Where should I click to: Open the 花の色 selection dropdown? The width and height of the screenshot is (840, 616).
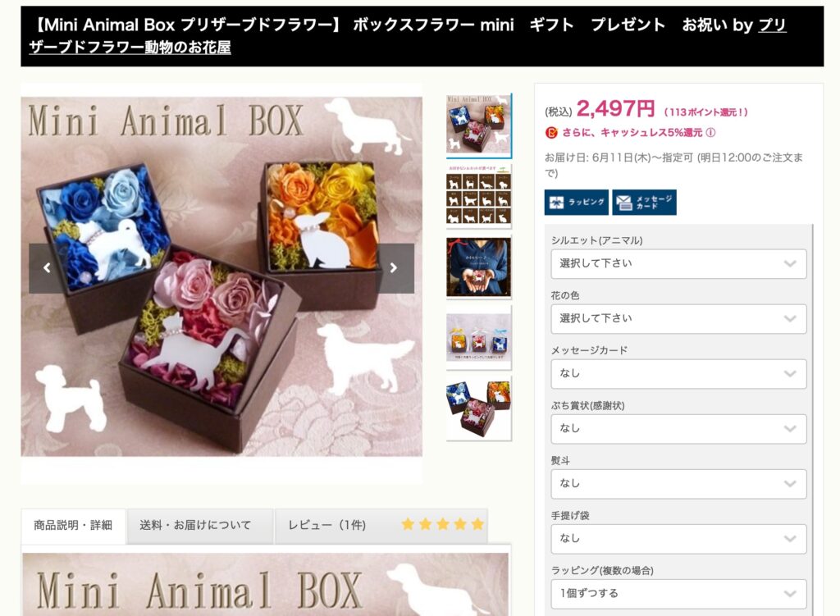pos(678,319)
